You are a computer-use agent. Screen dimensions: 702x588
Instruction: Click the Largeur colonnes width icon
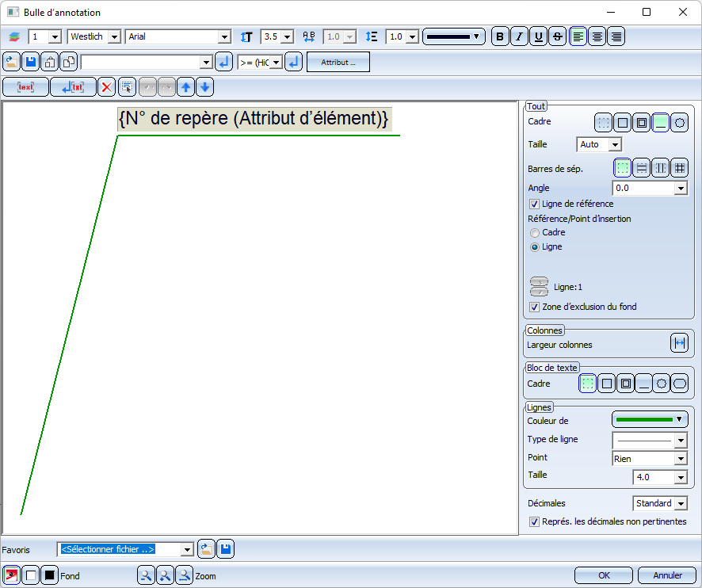click(679, 343)
